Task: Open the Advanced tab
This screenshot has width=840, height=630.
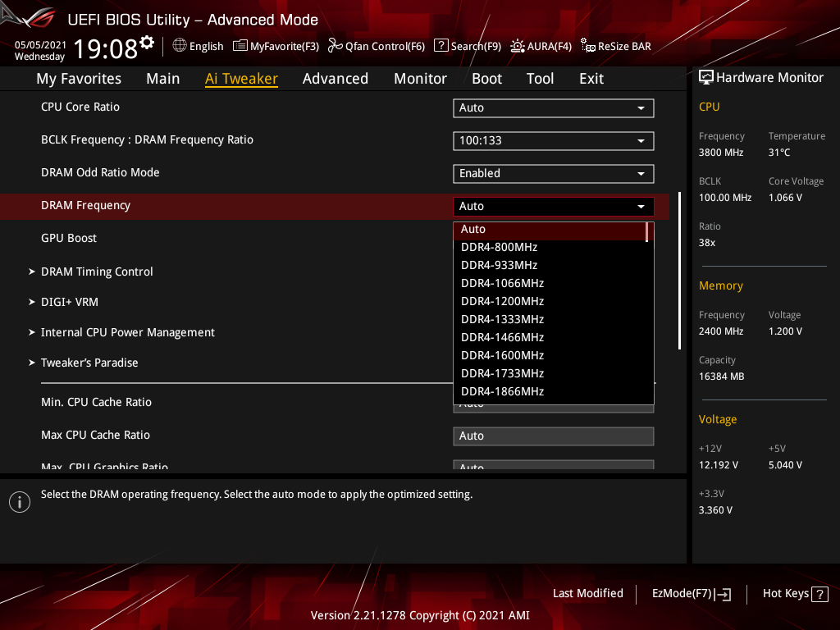Action: (x=336, y=79)
